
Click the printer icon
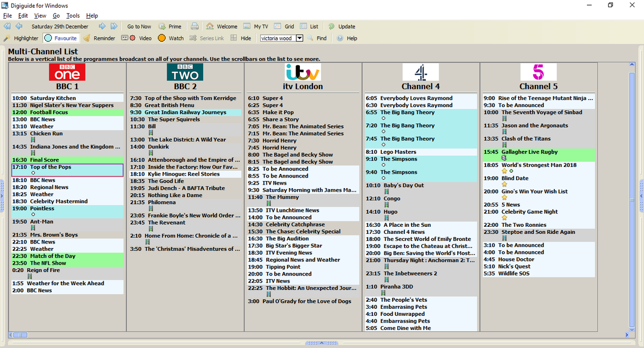click(x=195, y=27)
